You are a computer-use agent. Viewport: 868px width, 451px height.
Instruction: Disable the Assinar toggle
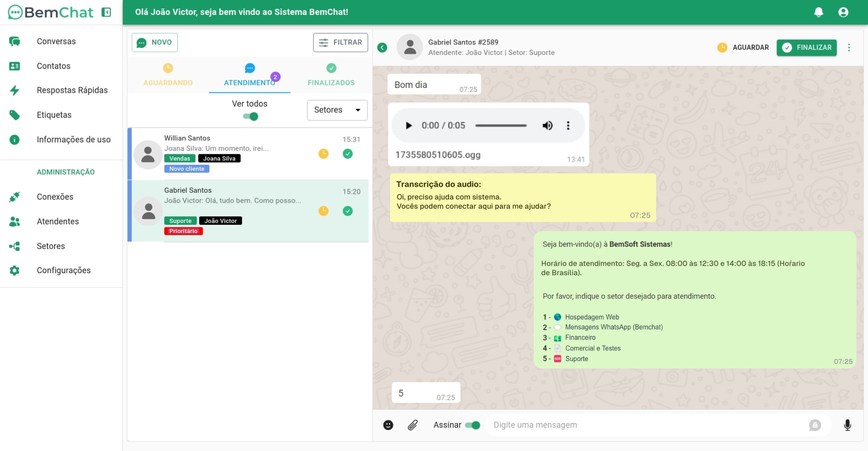click(x=473, y=425)
